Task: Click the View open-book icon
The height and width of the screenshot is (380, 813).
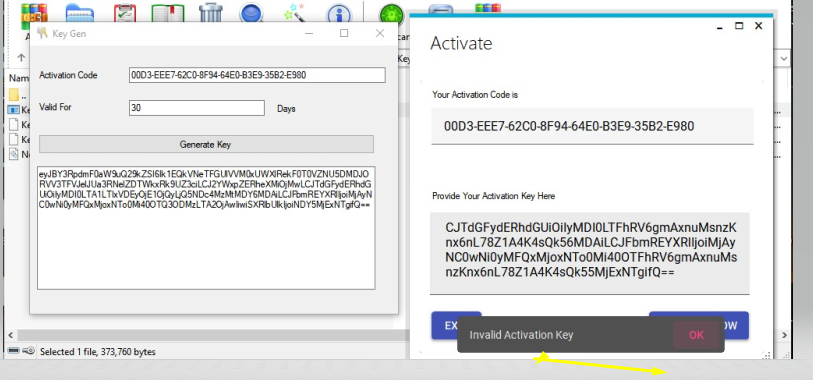Action: coord(168,14)
